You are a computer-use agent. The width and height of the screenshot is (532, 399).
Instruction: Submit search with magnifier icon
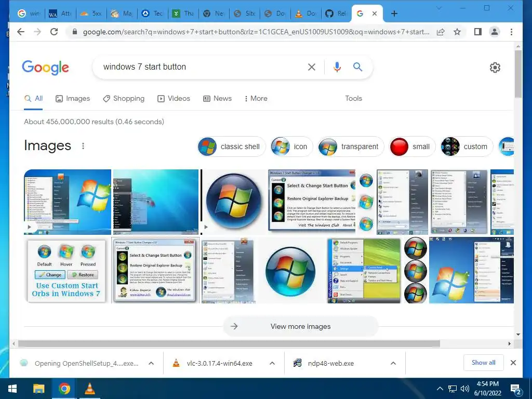coord(357,67)
